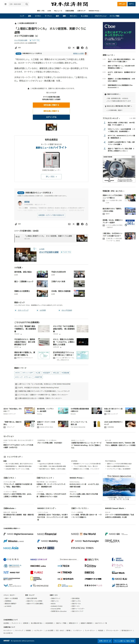Open the share-sheet icon under the headline
The height and width of the screenshot is (644, 139).
click(86, 48)
